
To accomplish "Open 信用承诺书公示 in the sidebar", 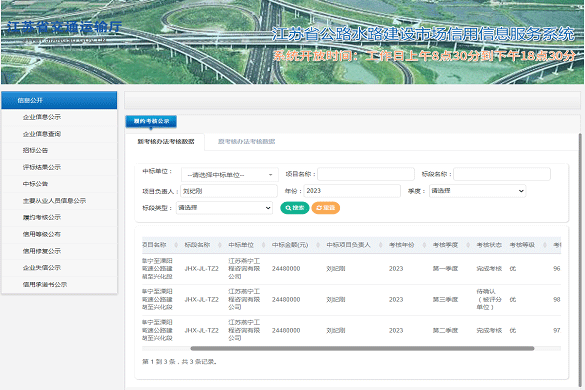I will click(x=45, y=284).
